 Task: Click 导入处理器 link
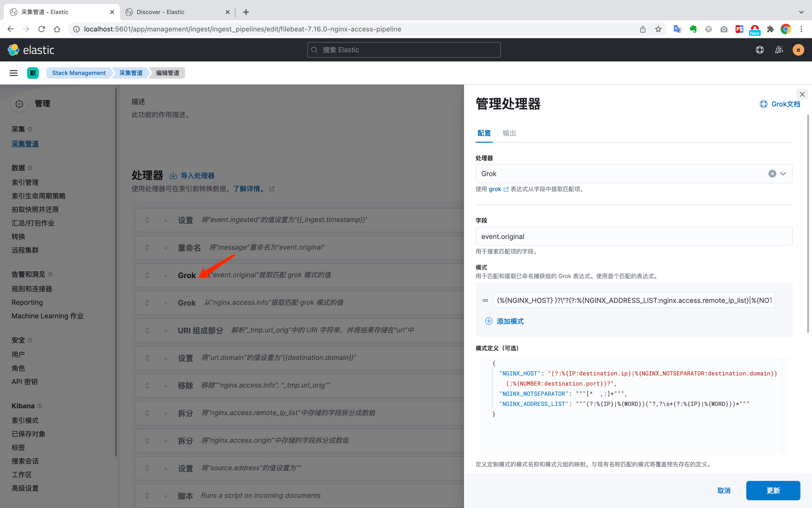click(192, 176)
